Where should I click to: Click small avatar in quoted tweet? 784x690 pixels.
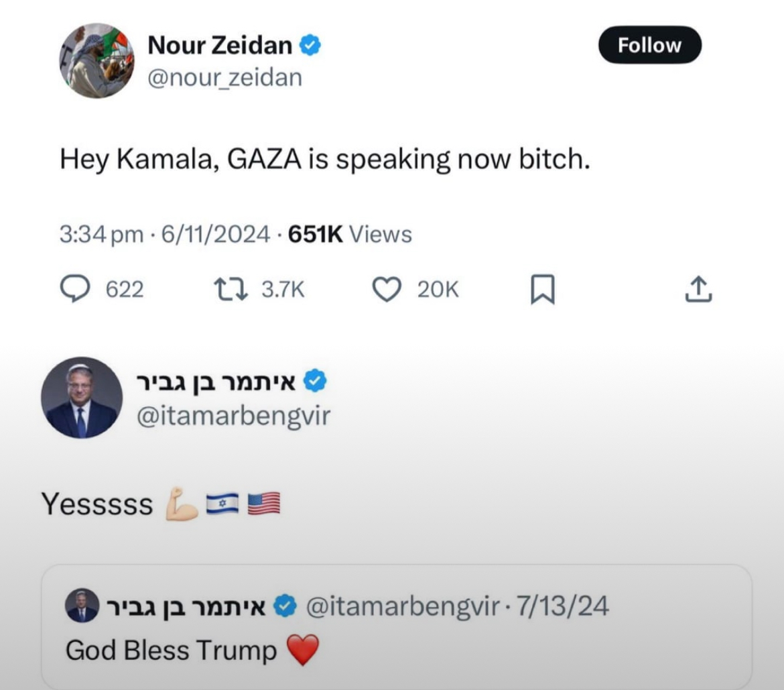click(82, 606)
